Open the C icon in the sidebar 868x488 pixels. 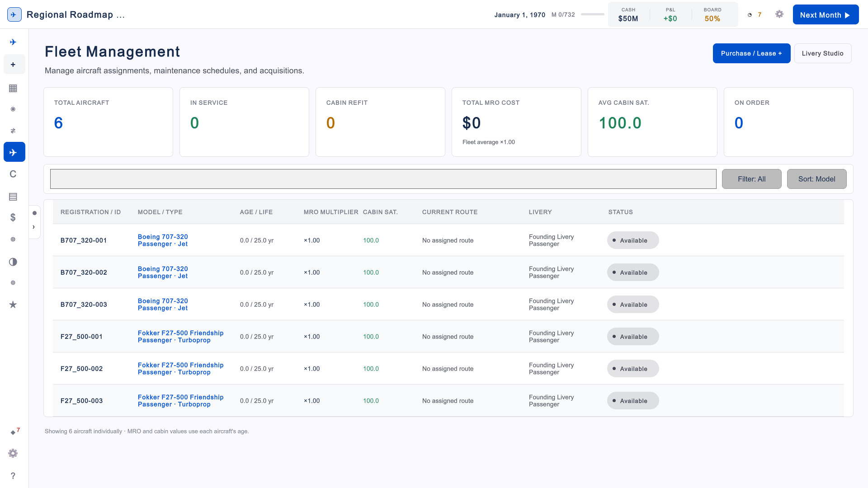(13, 174)
